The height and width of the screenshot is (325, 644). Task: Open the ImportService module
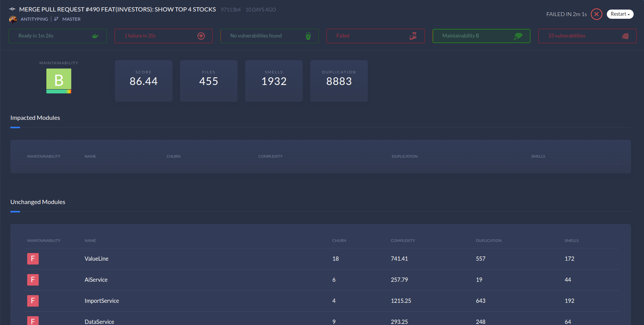click(102, 301)
